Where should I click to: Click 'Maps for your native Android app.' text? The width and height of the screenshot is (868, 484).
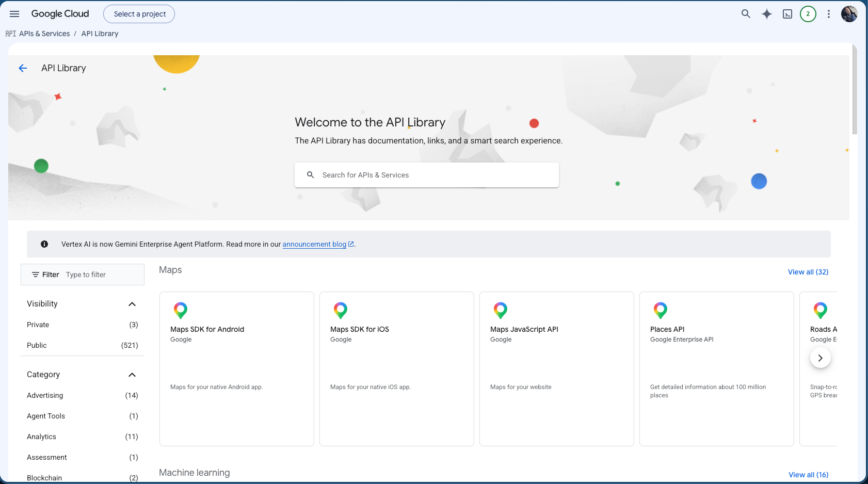tap(217, 387)
